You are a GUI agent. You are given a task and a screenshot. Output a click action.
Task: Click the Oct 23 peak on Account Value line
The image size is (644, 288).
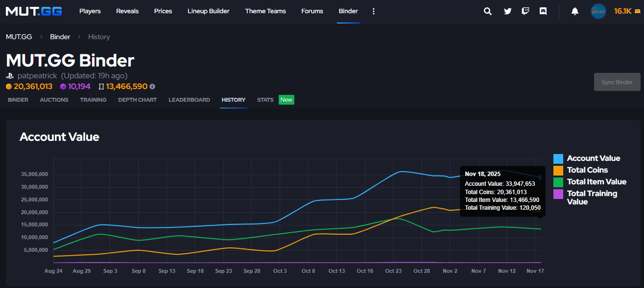(x=401, y=172)
